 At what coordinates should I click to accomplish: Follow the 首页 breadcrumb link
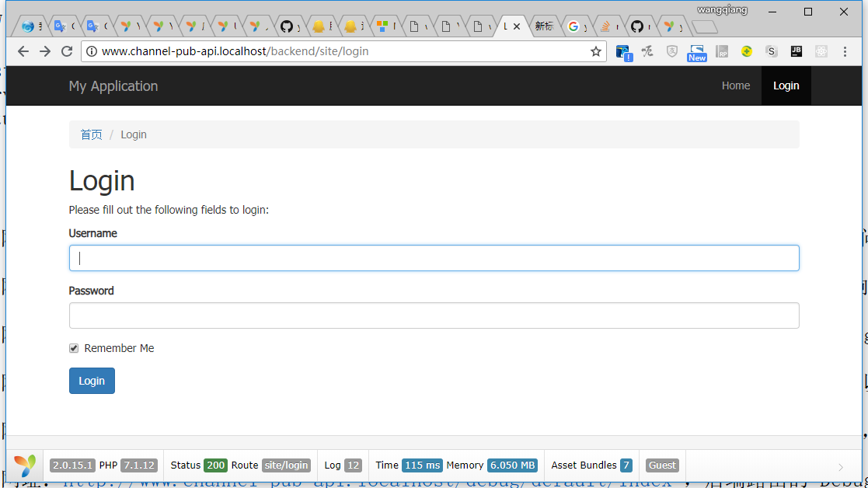(x=92, y=134)
